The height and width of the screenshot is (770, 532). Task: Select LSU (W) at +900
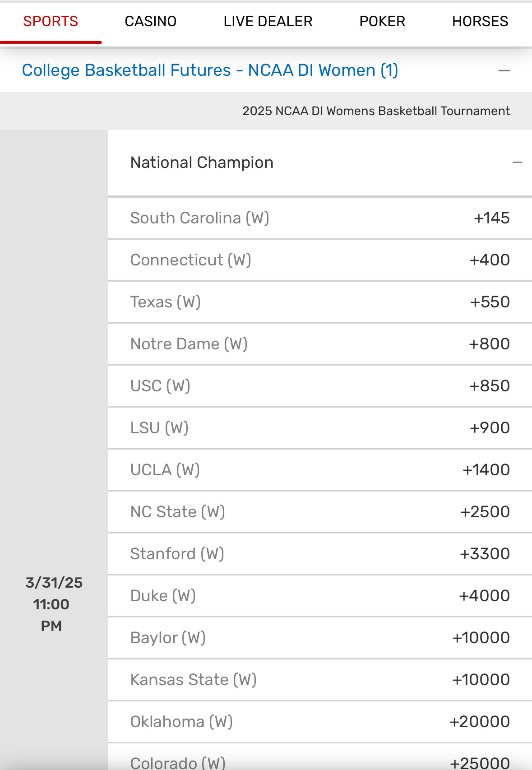point(490,428)
